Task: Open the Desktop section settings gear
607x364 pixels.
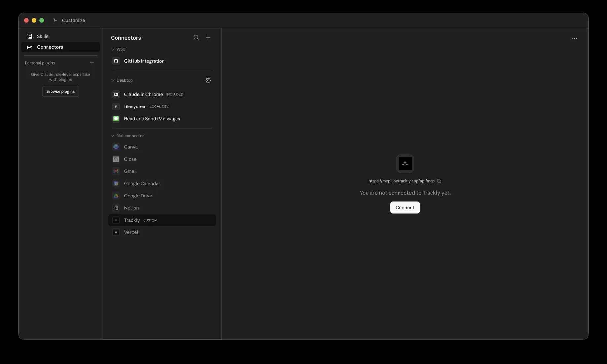Action: 208,80
